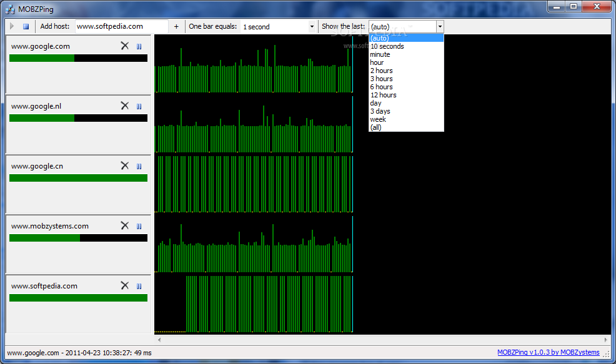The image size is (616, 364).
Task: Choose day from the dropdown list
Action: (406, 103)
